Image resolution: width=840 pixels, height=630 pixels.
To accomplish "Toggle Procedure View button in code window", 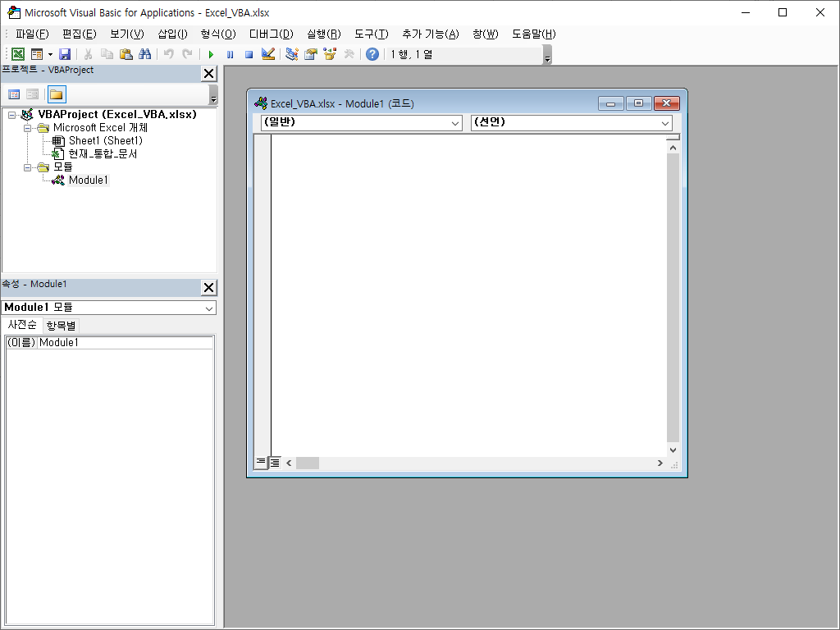I will click(260, 463).
